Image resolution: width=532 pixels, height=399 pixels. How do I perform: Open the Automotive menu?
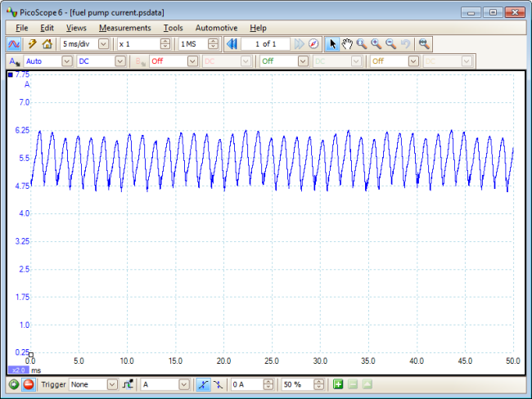(x=216, y=28)
